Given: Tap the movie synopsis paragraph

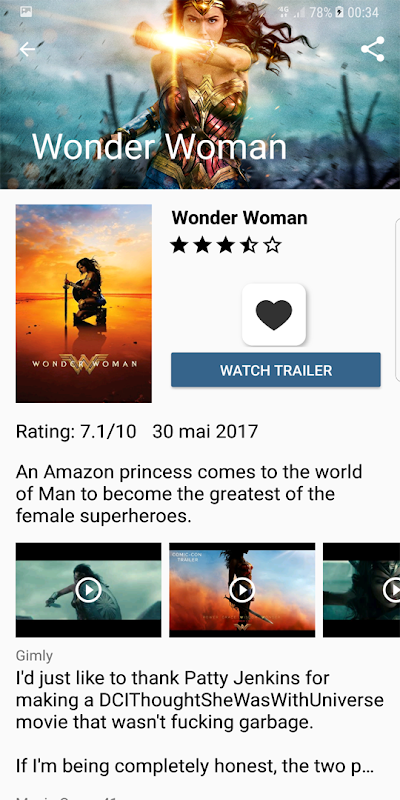Looking at the screenshot, I should 189,494.
